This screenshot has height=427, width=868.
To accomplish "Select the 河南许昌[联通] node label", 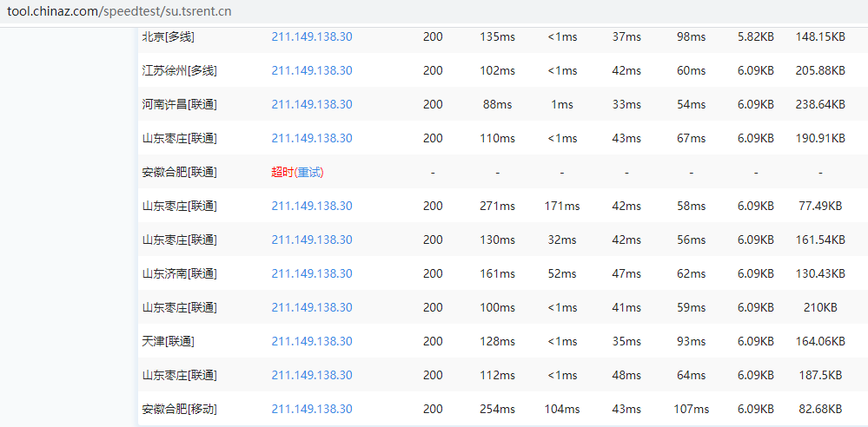I will (x=180, y=104).
